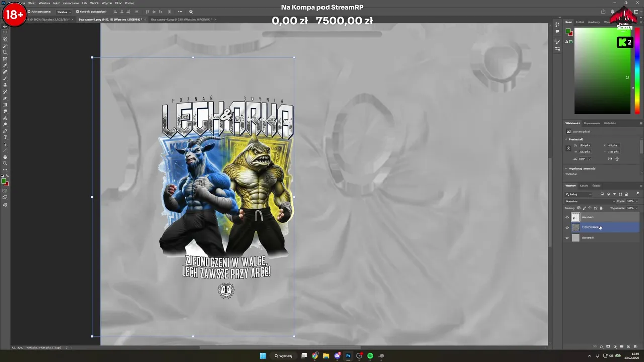Select the Frame tool
This screenshot has width=644, height=362.
point(5,59)
